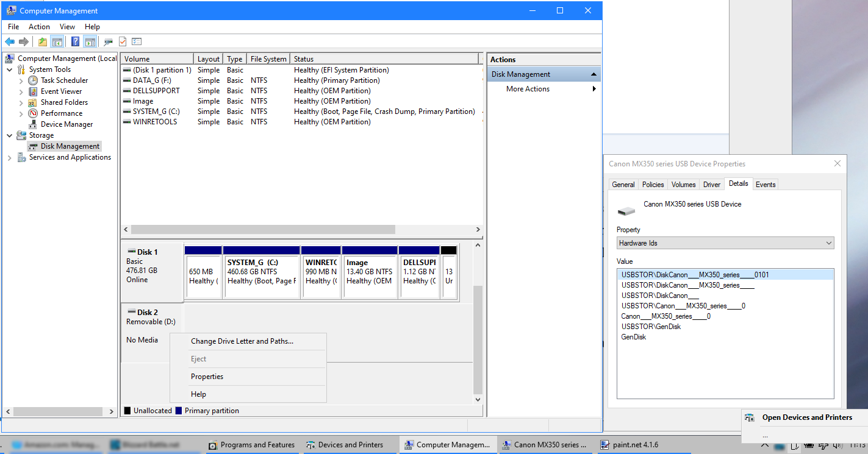This screenshot has height=454, width=868.
Task: Open the Action menu
Action: [39, 27]
